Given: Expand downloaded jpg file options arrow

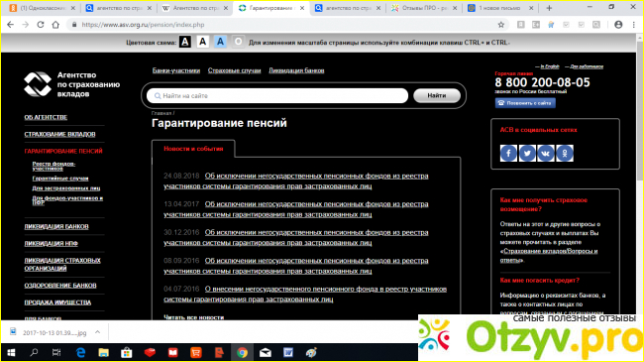Looking at the screenshot, I should point(97,332).
